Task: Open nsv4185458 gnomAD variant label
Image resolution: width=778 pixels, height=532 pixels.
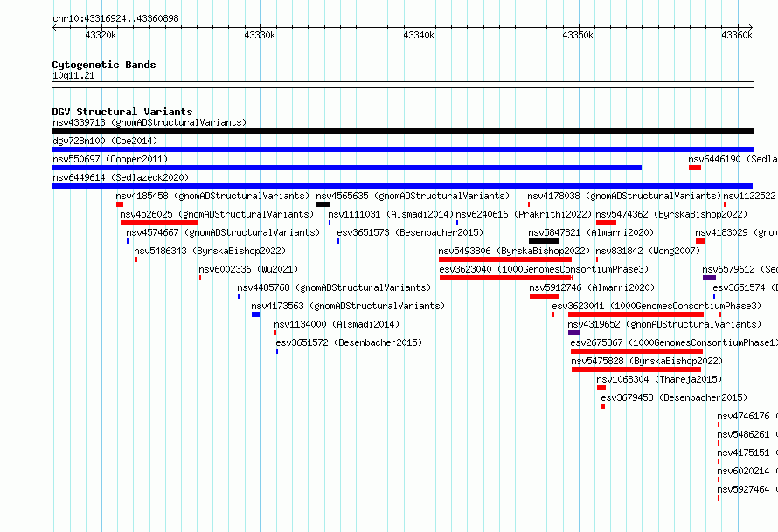Action: pos(212,196)
